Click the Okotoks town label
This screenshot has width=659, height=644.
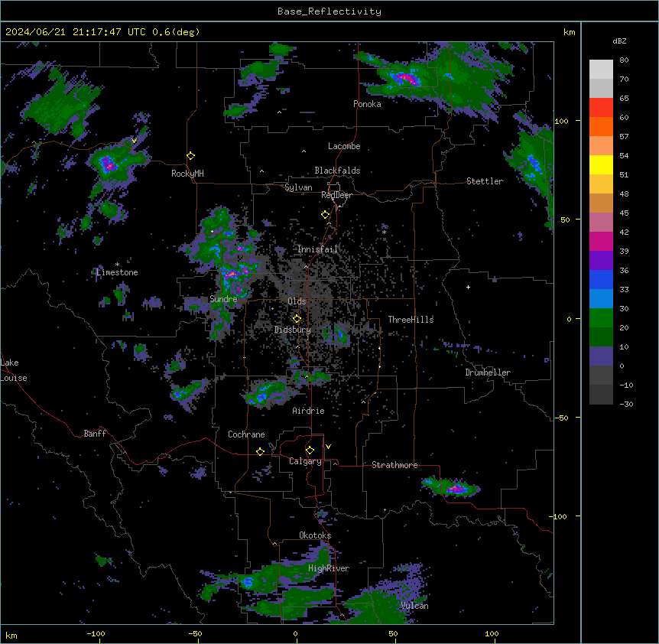315,535
